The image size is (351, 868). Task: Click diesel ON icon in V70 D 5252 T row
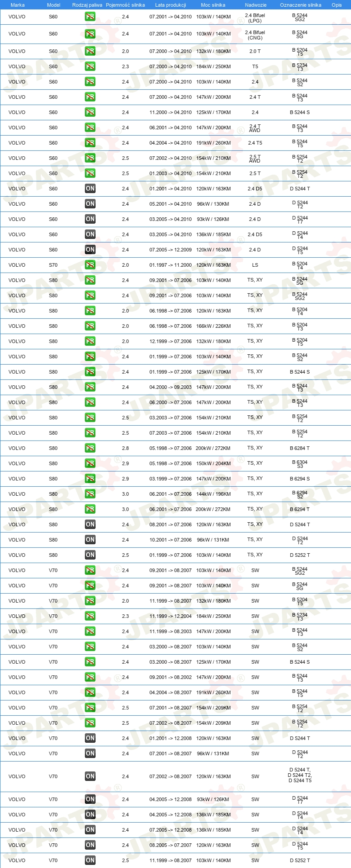tap(90, 860)
